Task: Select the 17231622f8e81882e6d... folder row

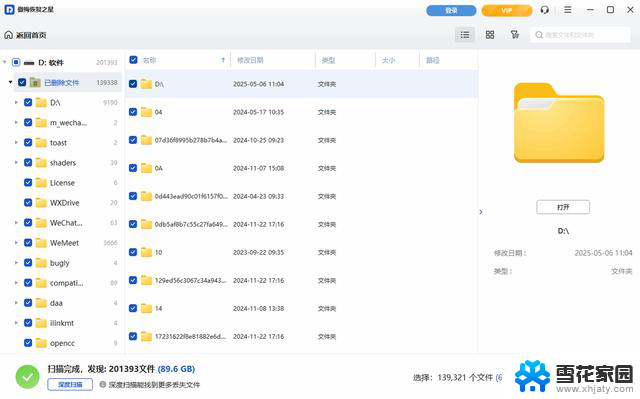Action: (301, 337)
